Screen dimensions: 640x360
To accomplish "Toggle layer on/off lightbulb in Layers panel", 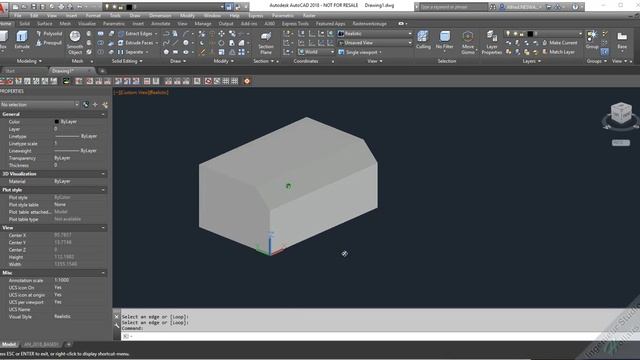I will pos(508,34).
